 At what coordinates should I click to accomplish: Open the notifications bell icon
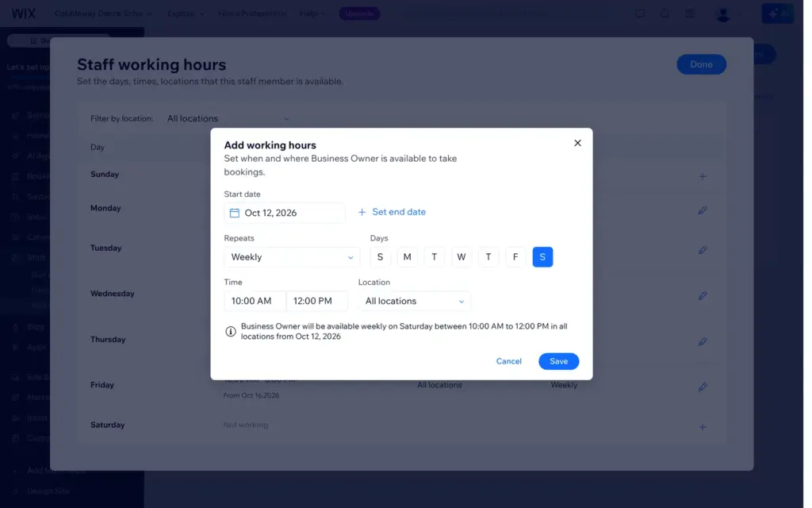click(x=665, y=14)
